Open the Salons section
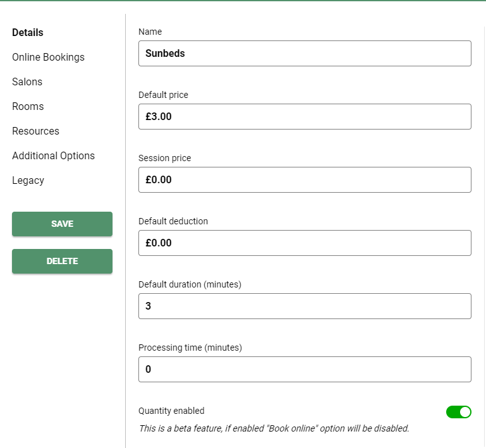This screenshot has width=486, height=448. (x=27, y=82)
